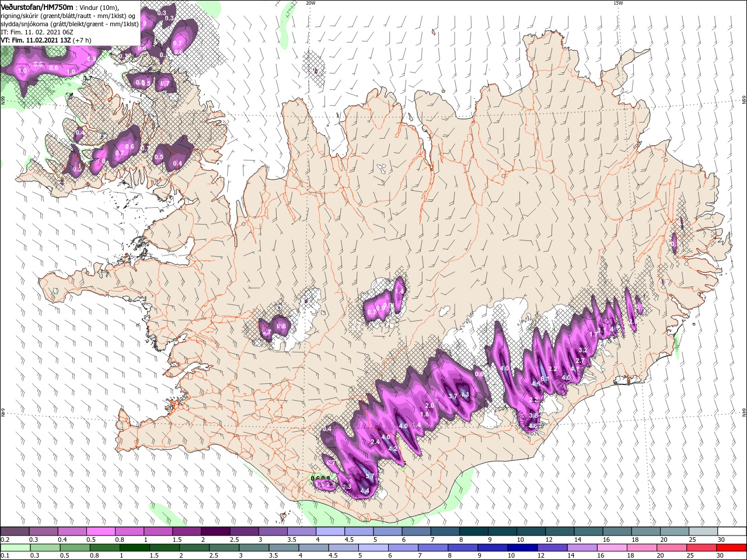Click the 'rigning/skúrir' legend description line
Image resolution: width=747 pixels, height=560 pixels.
(68, 15)
